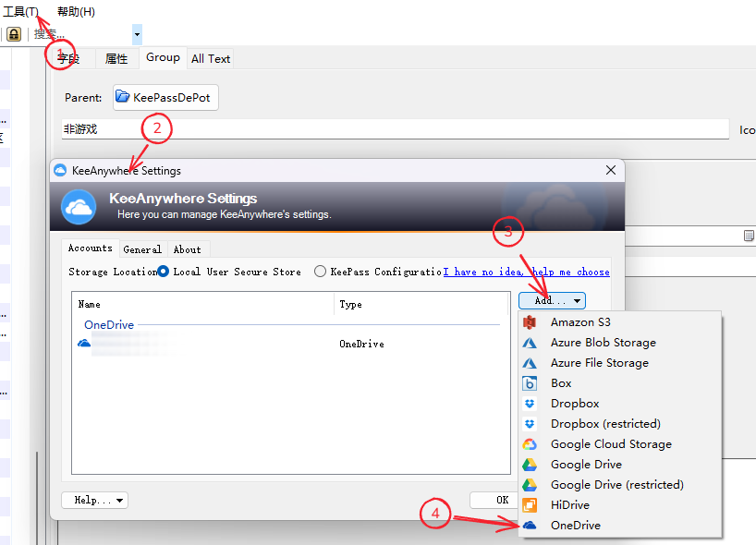
Task: Select KeePass Configuration radio button
Action: tap(320, 272)
